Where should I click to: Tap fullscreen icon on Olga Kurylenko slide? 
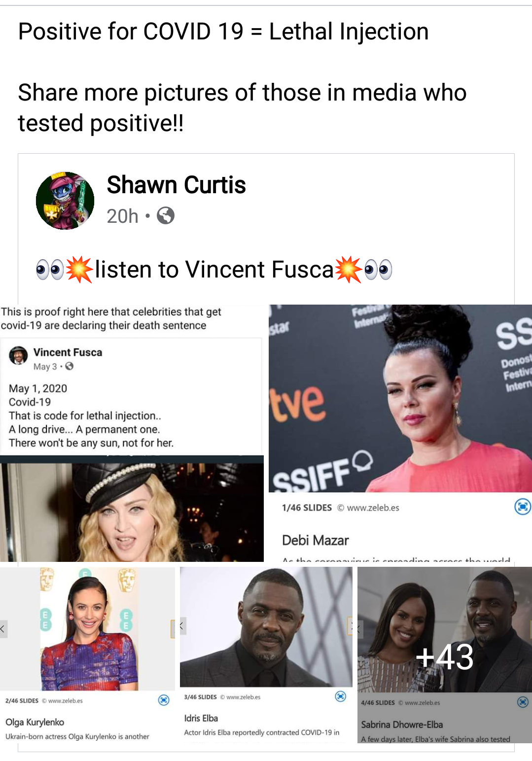point(164,700)
